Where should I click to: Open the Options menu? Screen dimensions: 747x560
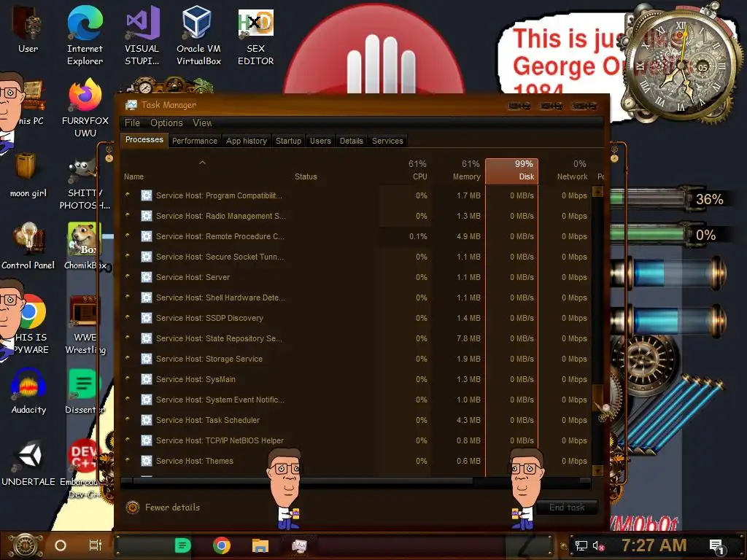coord(167,122)
